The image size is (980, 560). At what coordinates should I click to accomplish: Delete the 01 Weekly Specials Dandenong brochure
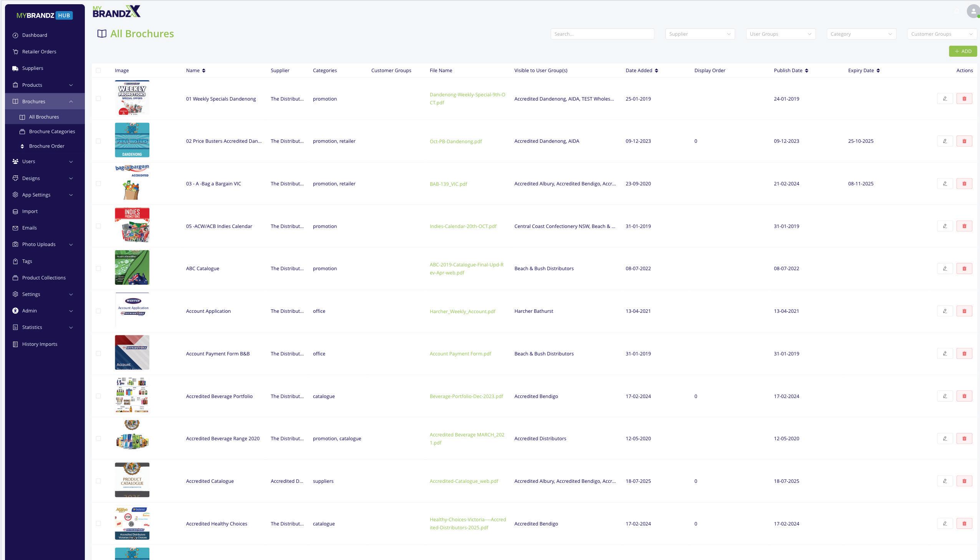point(964,99)
